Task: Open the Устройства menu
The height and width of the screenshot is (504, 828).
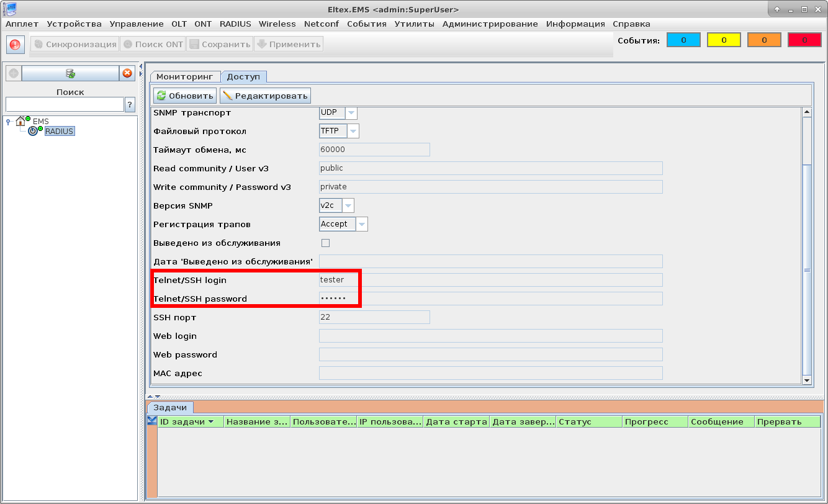Action: pos(74,24)
